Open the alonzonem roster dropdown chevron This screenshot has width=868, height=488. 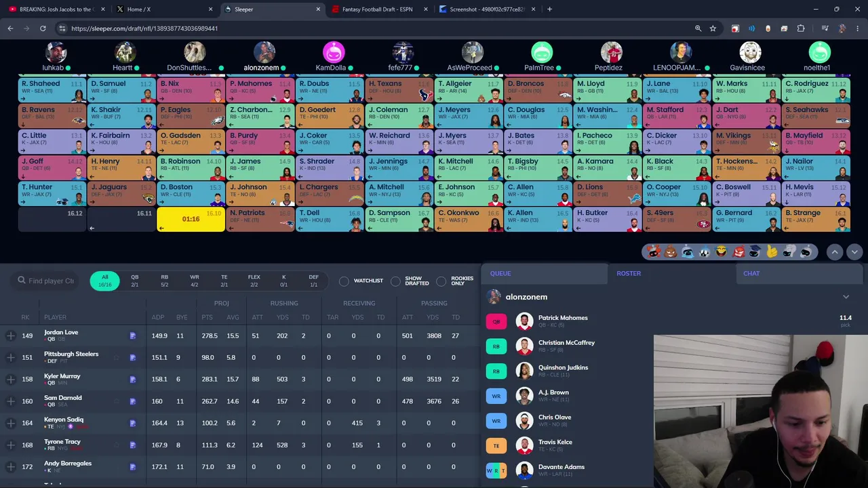pyautogui.click(x=846, y=297)
